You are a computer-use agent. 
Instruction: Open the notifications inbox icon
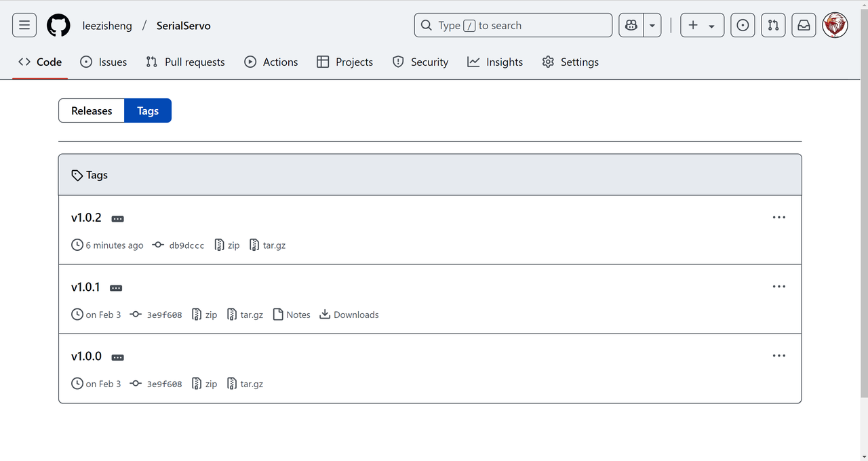click(x=804, y=26)
